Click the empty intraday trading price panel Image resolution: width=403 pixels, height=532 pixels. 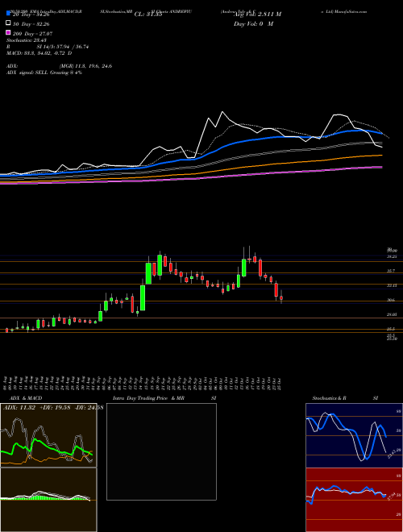161,451
